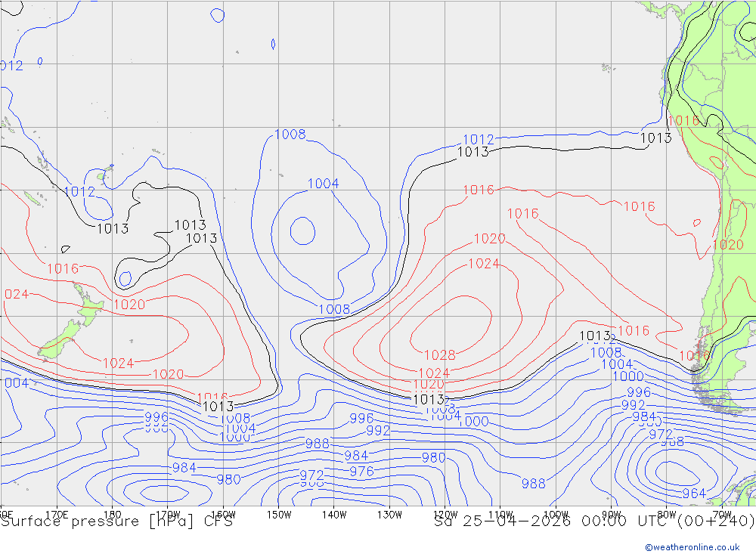Click the "70W" longitude axis label

click(722, 515)
